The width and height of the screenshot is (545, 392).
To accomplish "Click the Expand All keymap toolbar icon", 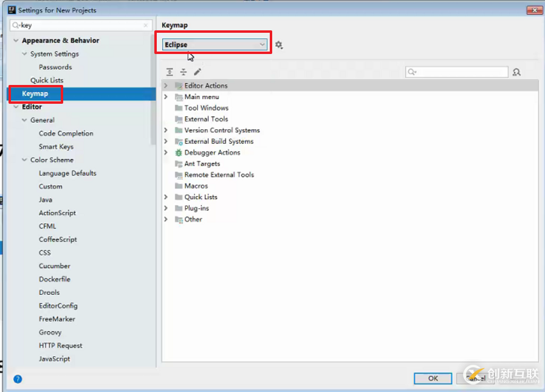I will [170, 72].
